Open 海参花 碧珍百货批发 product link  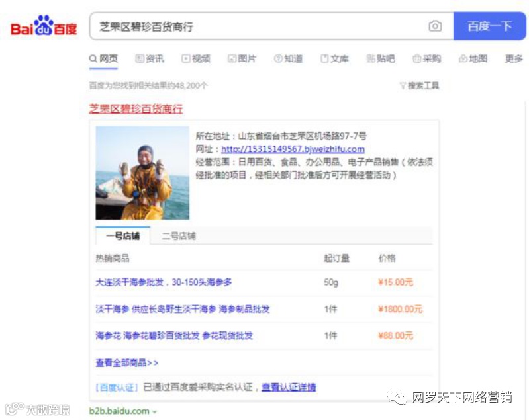[174, 336]
